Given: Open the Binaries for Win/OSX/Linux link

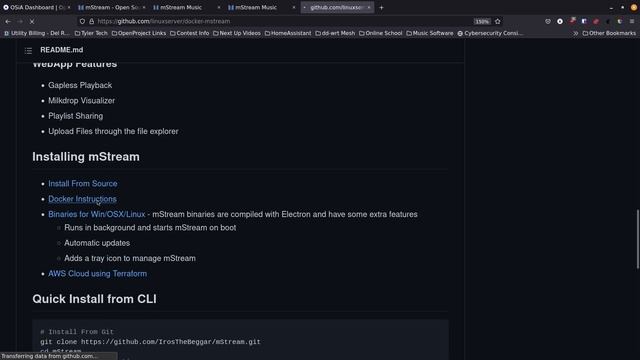Looking at the screenshot, I should click(x=97, y=214).
